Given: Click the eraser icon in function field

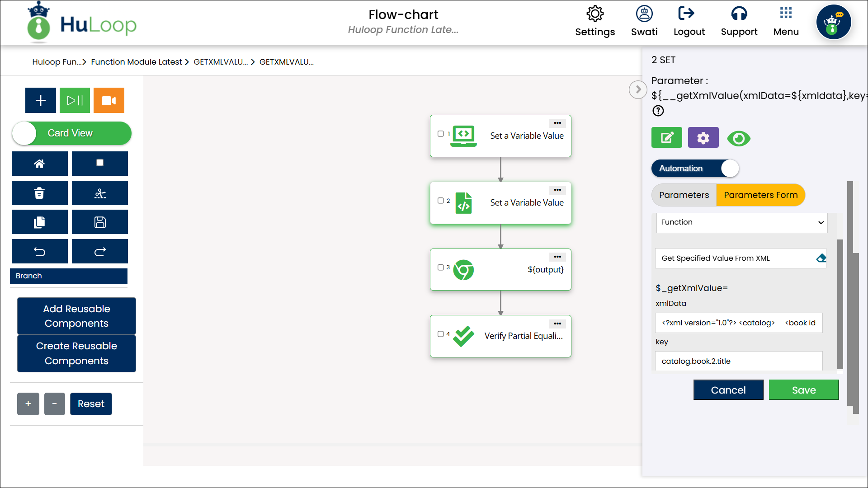Looking at the screenshot, I should (x=821, y=258).
